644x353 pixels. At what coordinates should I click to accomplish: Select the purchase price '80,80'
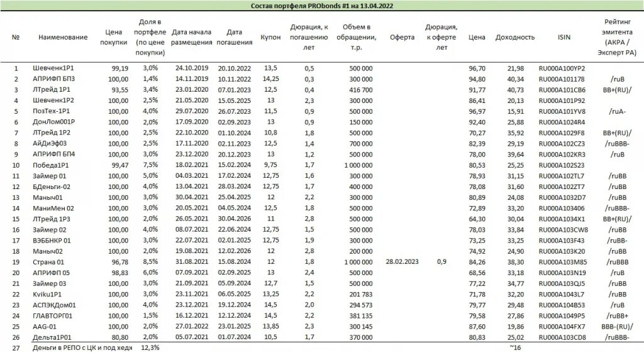(120, 337)
